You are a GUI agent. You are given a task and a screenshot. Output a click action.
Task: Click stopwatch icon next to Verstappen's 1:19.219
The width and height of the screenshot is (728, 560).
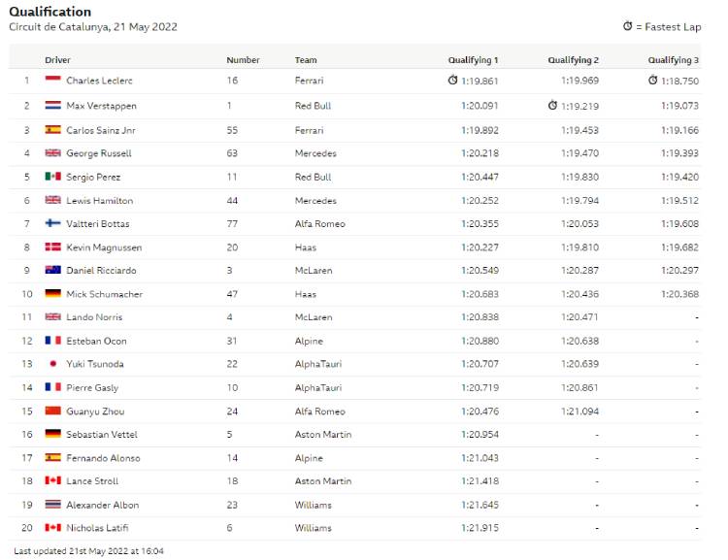552,105
